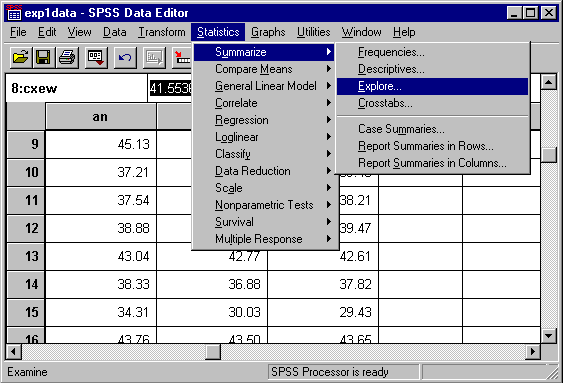Click the vertical scrollbar up arrow
The image size is (563, 383).
point(548,83)
